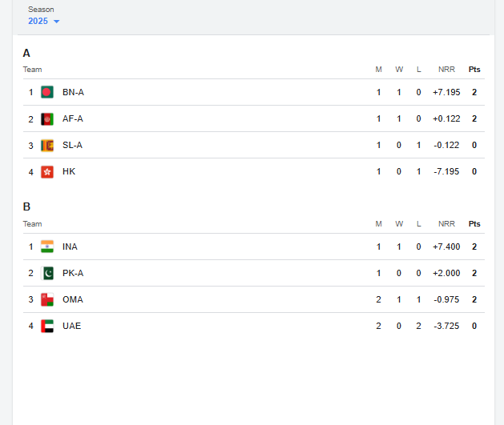Click the Afghanistan flag icon for AF-A
Screen dimensions: 504x425
47,118
